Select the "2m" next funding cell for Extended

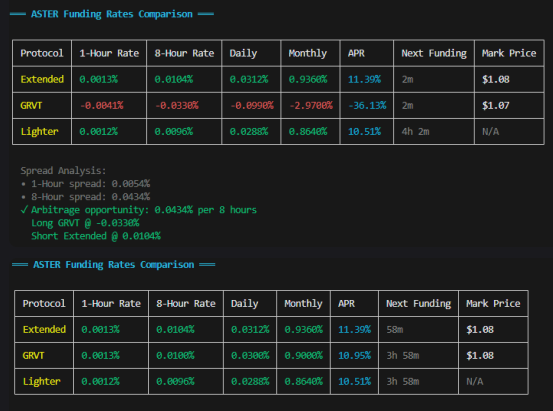[x=407, y=80]
